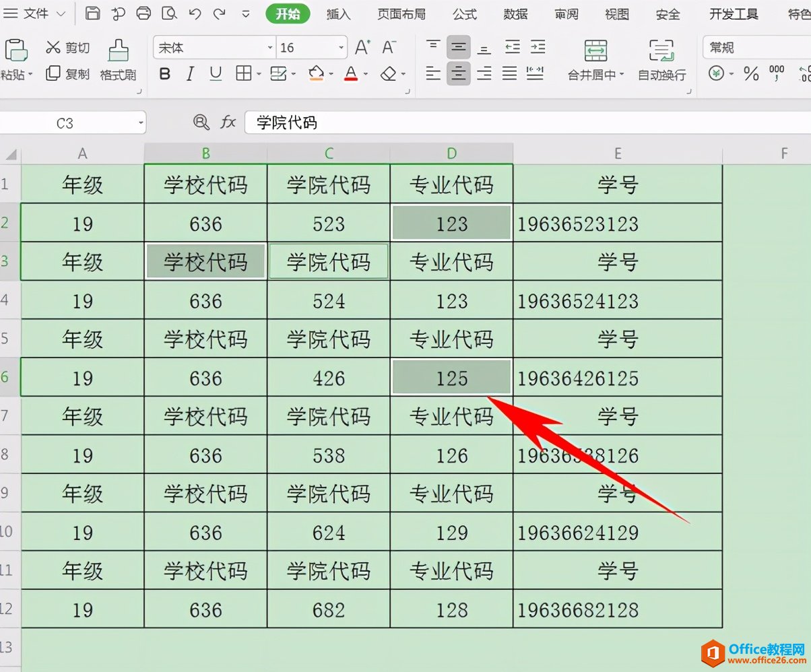Expand the fill color dropdown arrow
The height and width of the screenshot is (672, 811).
pos(331,74)
